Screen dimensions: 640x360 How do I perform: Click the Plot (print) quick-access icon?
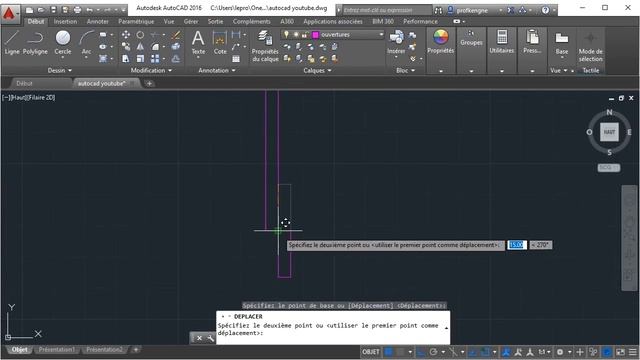77,9
